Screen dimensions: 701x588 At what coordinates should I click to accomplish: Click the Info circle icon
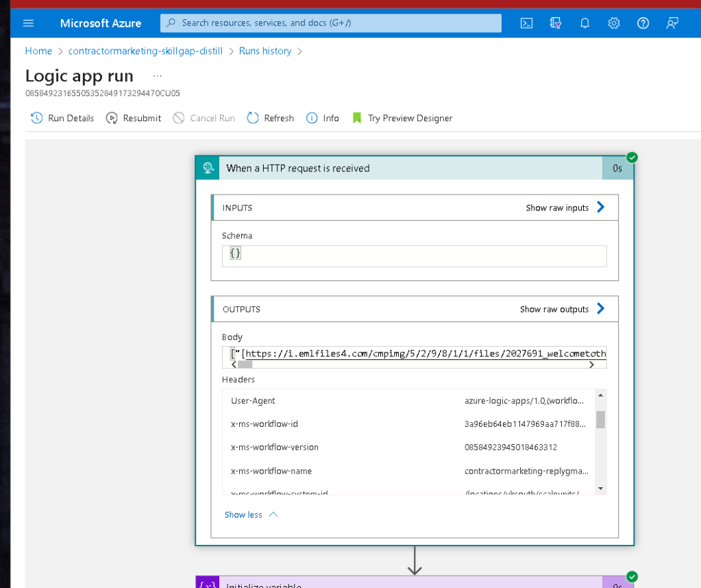[312, 118]
